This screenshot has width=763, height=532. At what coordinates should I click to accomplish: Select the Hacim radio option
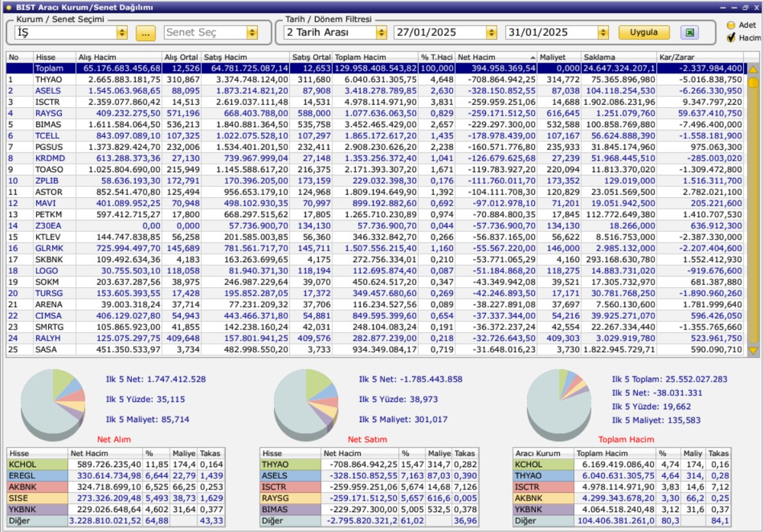(731, 38)
